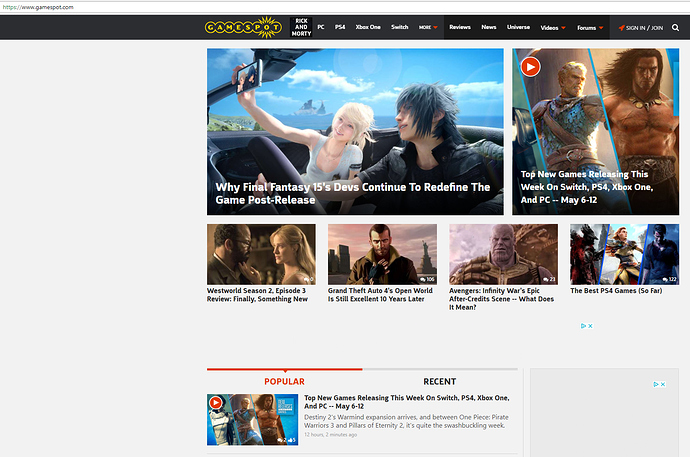This screenshot has height=457, width=690.
Task: Open AdChoices info on sidebar ad
Action: click(656, 384)
